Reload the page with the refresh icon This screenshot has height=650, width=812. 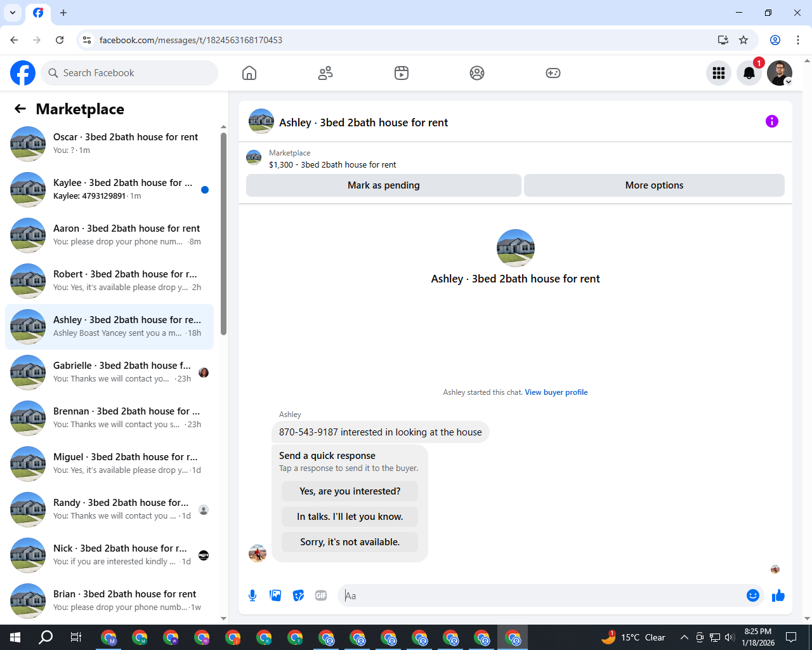60,40
